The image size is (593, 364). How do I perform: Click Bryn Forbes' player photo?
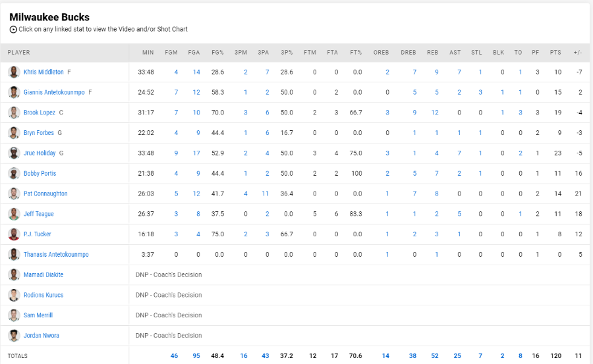click(14, 133)
